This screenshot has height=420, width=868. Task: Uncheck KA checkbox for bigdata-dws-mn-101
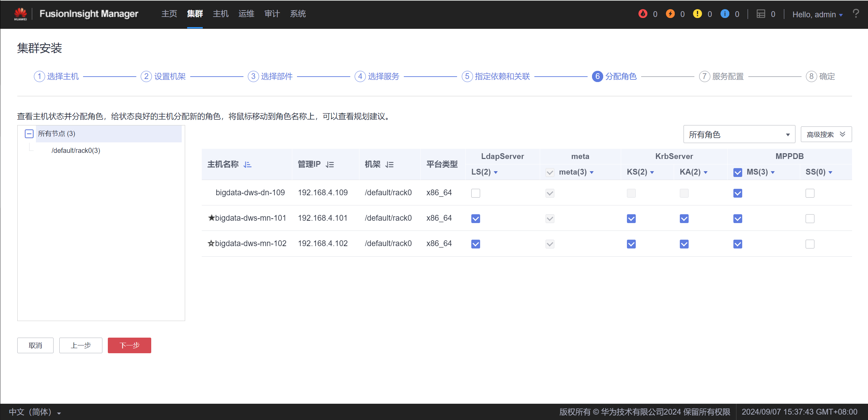tap(684, 219)
